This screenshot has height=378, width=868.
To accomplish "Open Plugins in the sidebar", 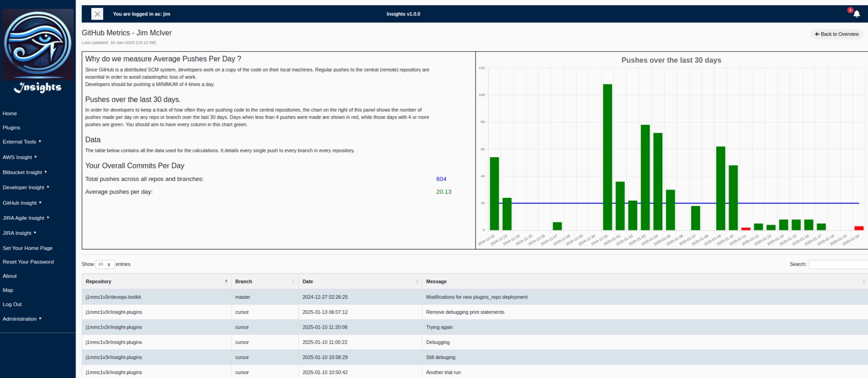I will 11,127.
